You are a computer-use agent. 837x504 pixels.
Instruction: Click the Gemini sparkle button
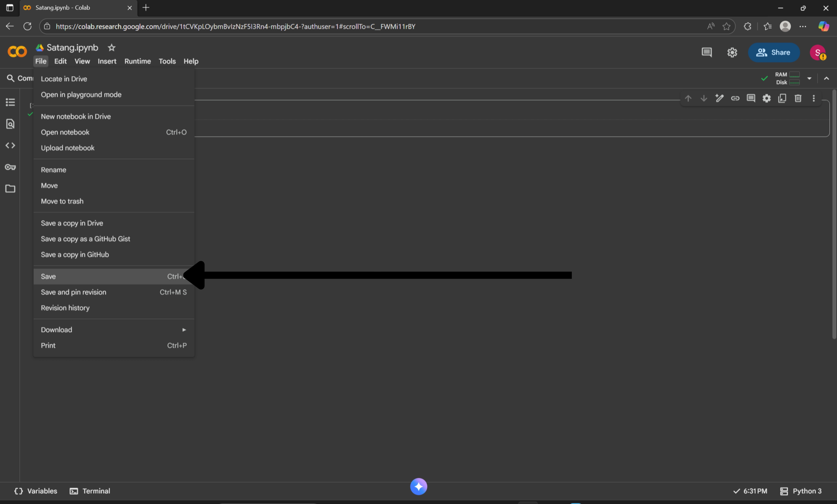tap(418, 487)
